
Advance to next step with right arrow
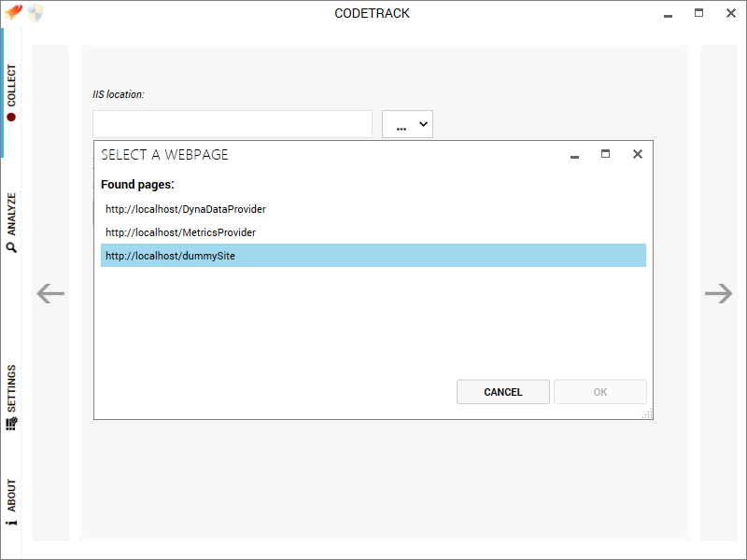tap(718, 293)
